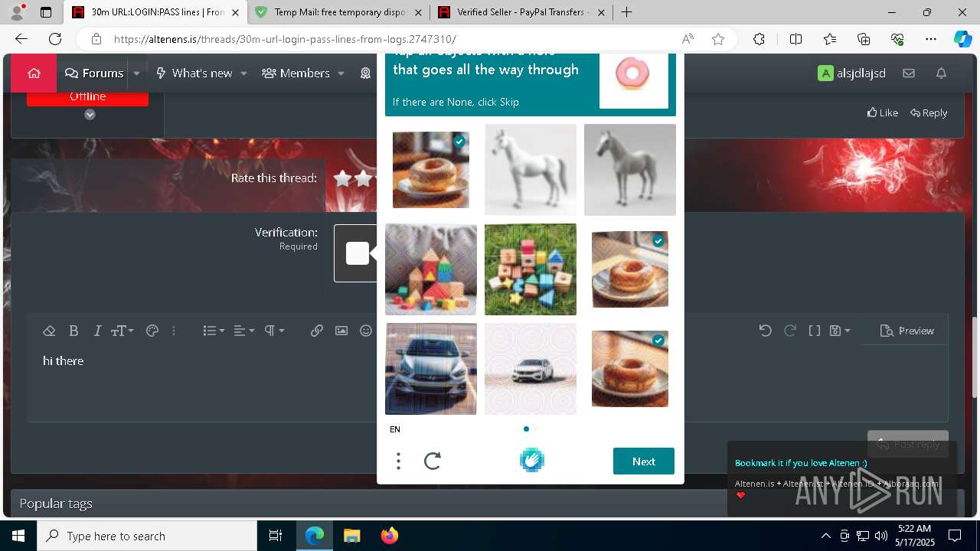
Task: Click the Preview button in editor
Action: pyautogui.click(x=907, y=331)
